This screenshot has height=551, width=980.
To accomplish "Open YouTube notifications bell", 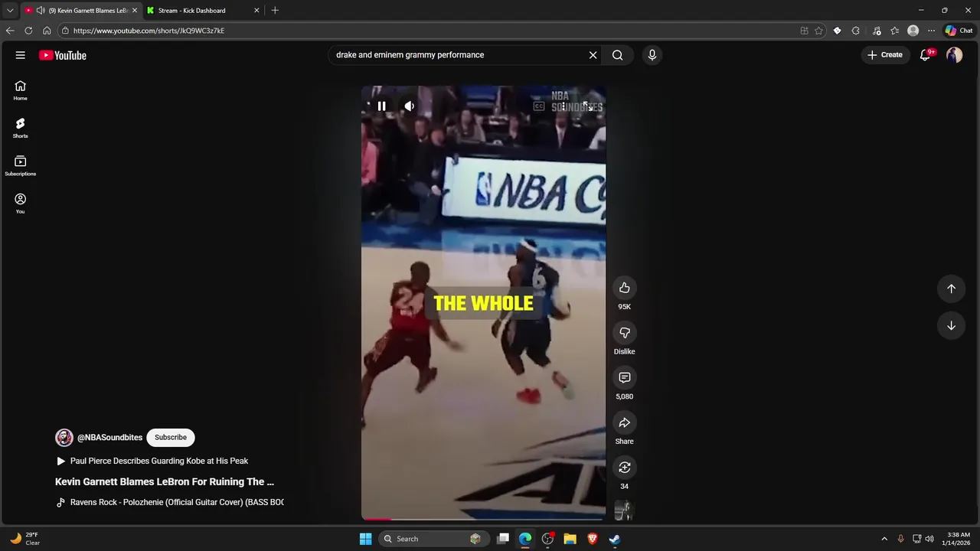I will click(926, 55).
